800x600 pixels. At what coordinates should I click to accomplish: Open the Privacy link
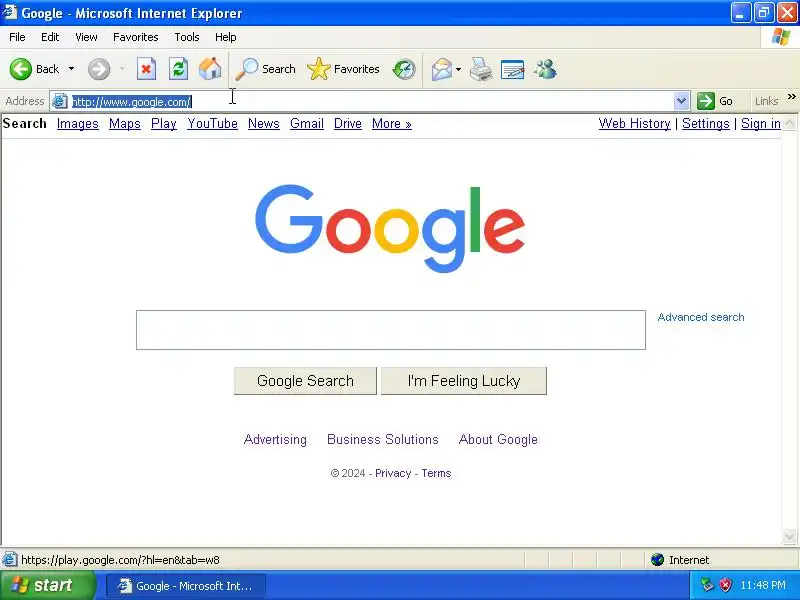click(x=393, y=473)
